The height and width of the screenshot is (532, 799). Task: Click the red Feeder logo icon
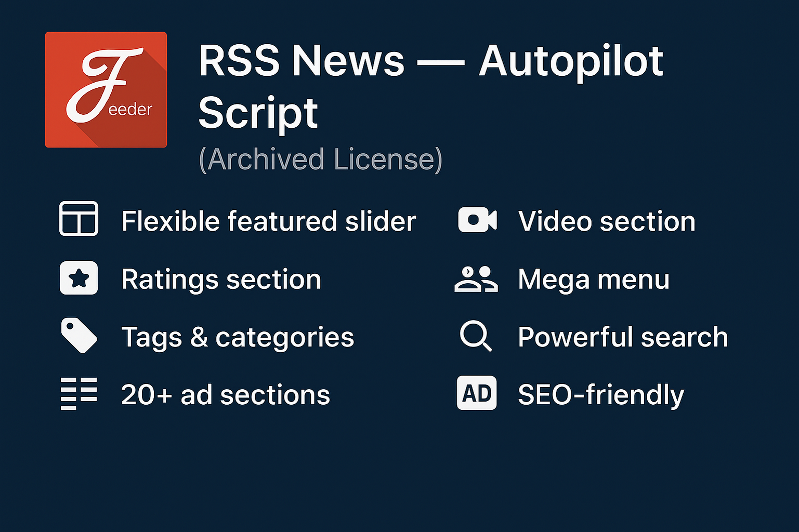(x=106, y=90)
